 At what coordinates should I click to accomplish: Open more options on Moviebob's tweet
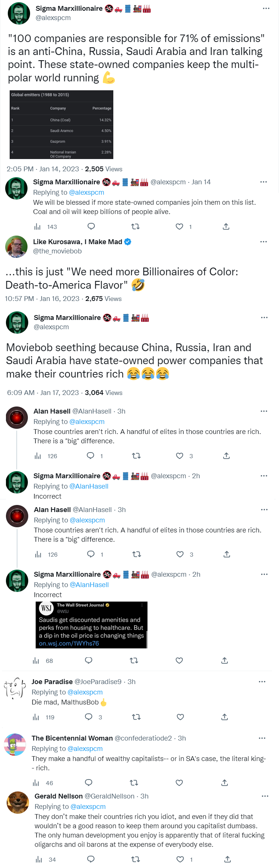click(263, 242)
